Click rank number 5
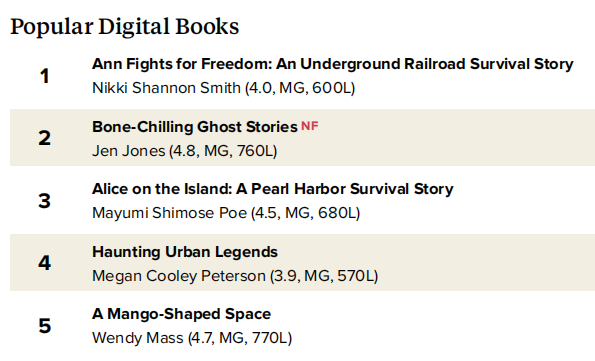The image size is (595, 361). click(44, 326)
